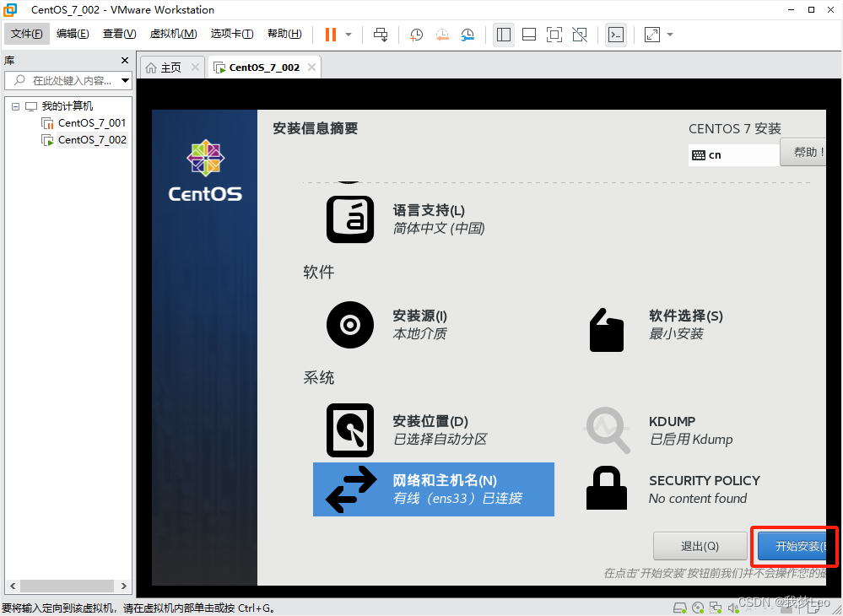
Task: Toggle the thumbnail bar view
Action: [529, 35]
